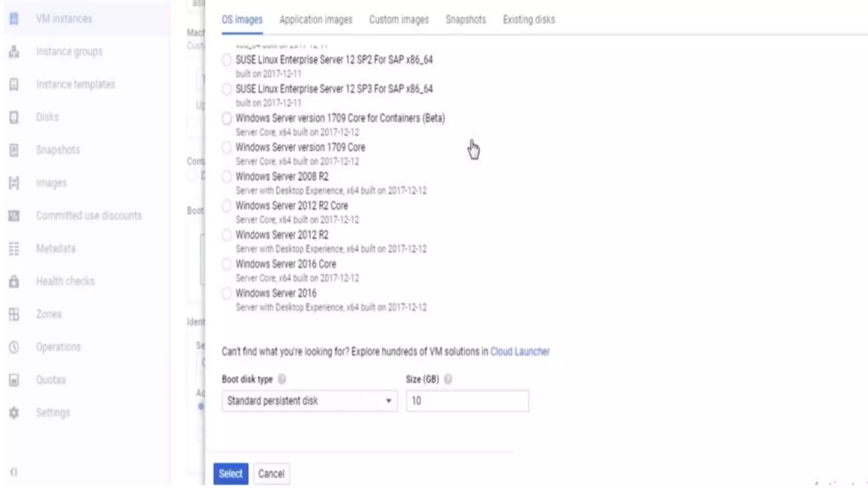Select SUSE Linux Enterprise 12 SP3 SAP
The image size is (868, 488).
point(227,89)
